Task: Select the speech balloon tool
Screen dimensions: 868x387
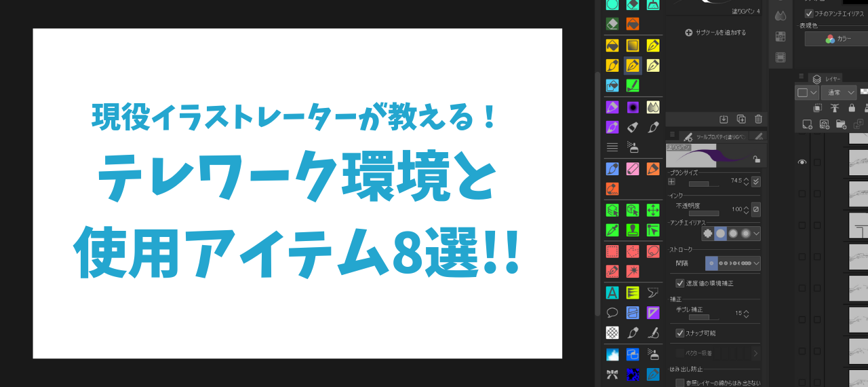Action: click(x=612, y=313)
